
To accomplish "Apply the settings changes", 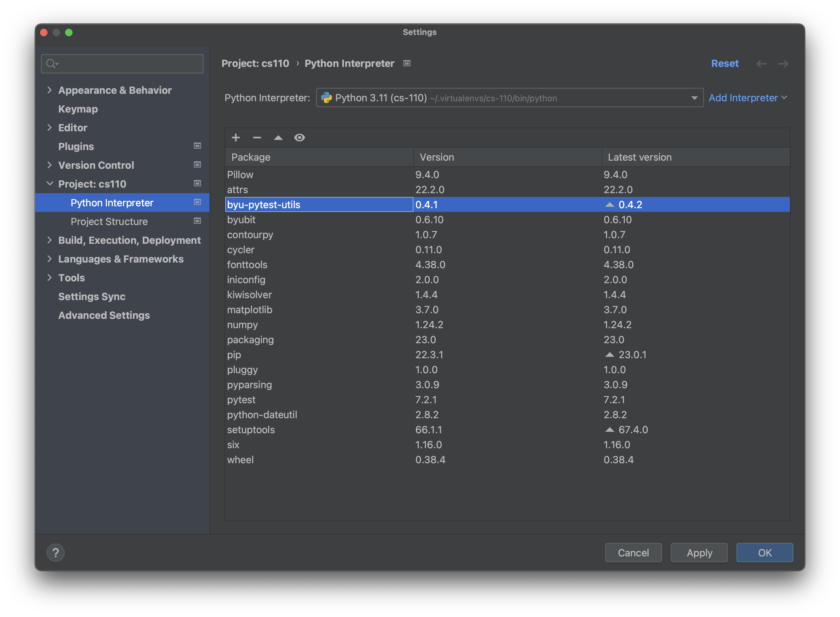I will (x=699, y=552).
